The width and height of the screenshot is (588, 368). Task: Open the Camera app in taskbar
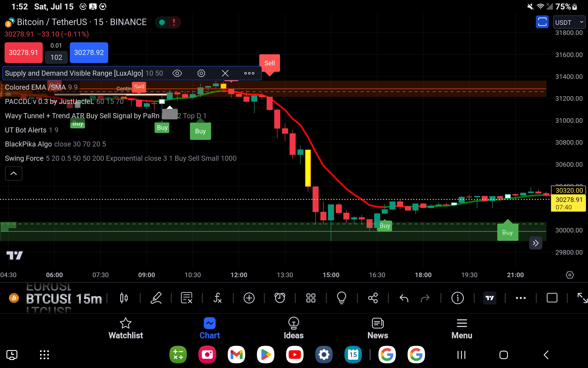pos(207,355)
